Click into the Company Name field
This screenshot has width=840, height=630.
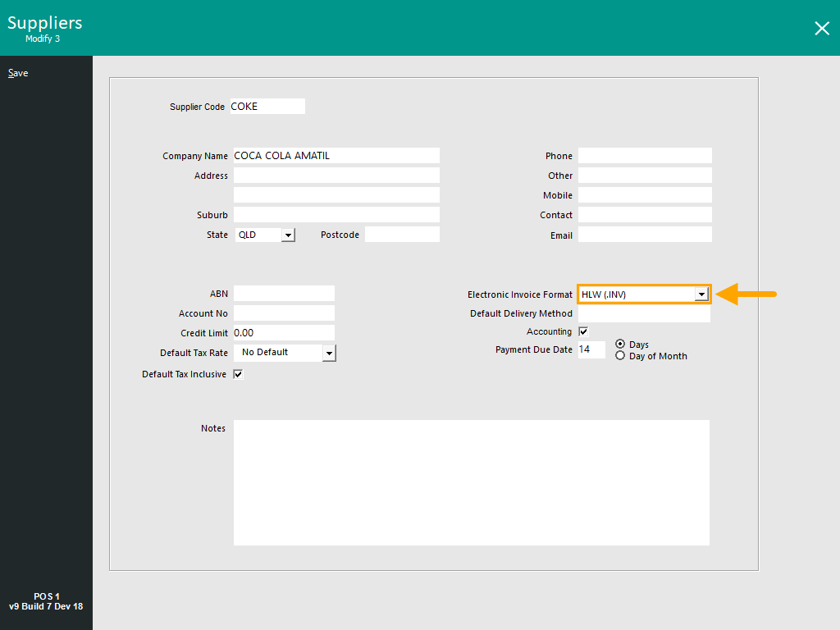click(x=336, y=156)
